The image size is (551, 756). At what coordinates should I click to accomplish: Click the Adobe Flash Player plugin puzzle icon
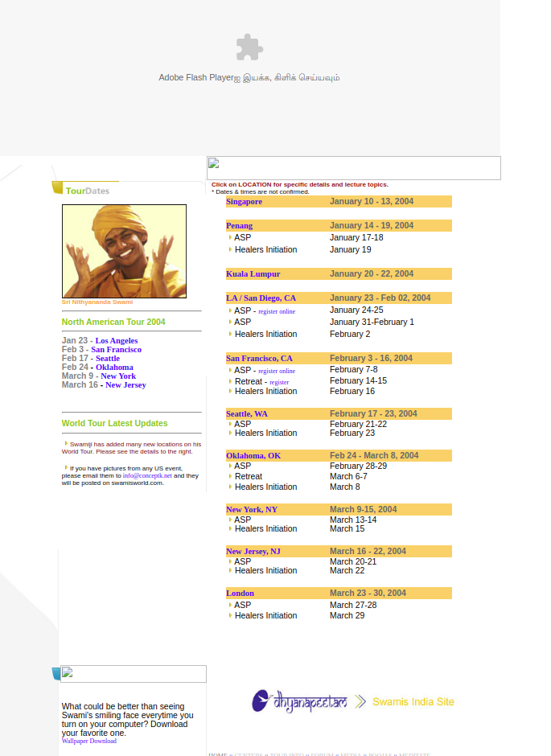249,47
